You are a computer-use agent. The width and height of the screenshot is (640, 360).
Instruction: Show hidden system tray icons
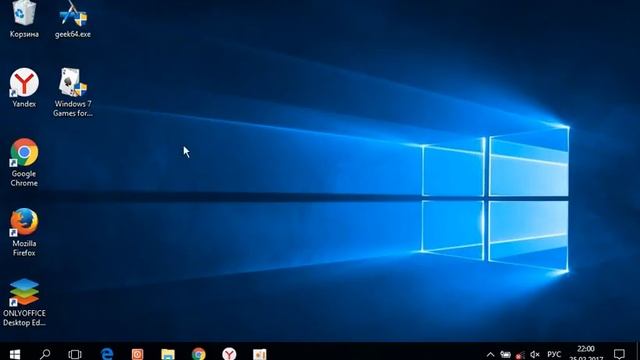click(x=491, y=354)
